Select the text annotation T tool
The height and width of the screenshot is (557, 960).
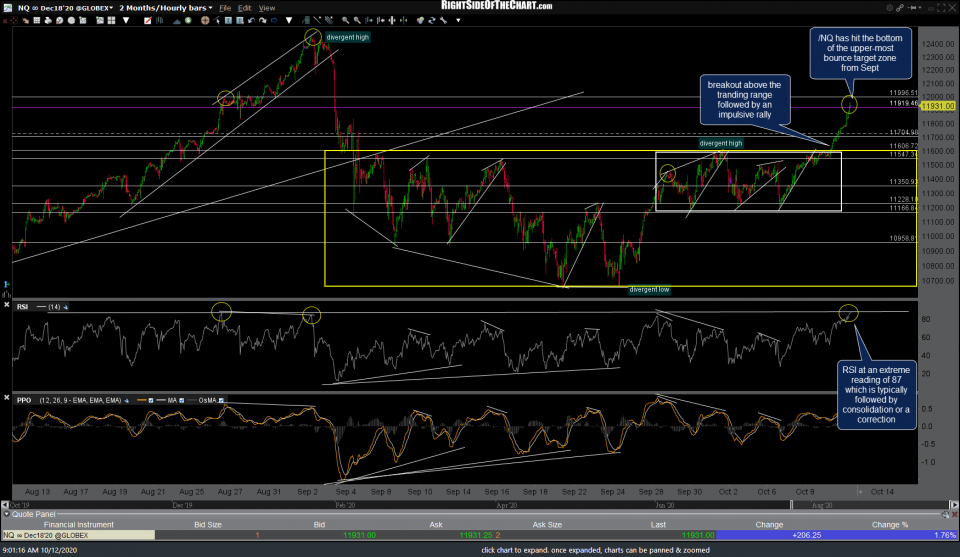(x=228, y=20)
